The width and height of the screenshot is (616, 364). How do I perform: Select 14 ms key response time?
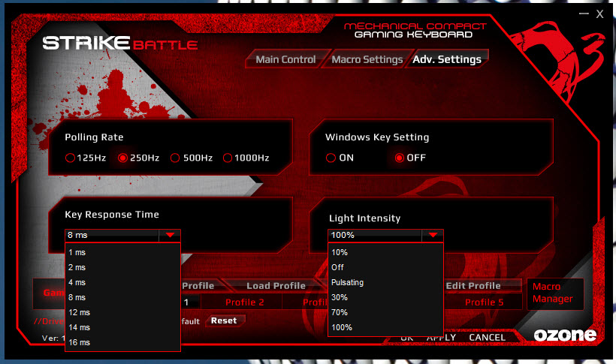(x=122, y=327)
